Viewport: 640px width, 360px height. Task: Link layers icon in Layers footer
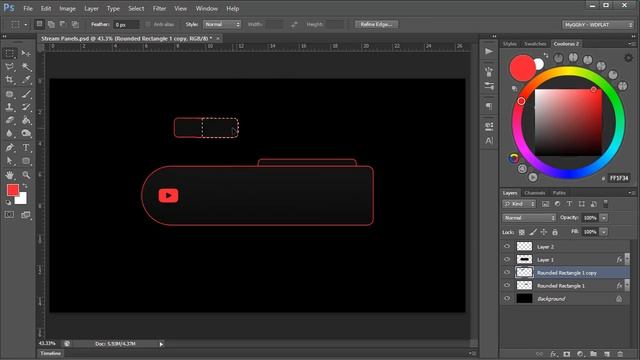[x=540, y=354]
